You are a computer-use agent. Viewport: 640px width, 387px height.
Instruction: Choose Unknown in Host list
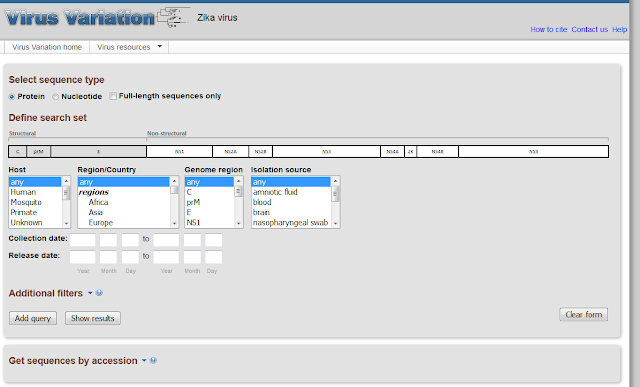35,222
